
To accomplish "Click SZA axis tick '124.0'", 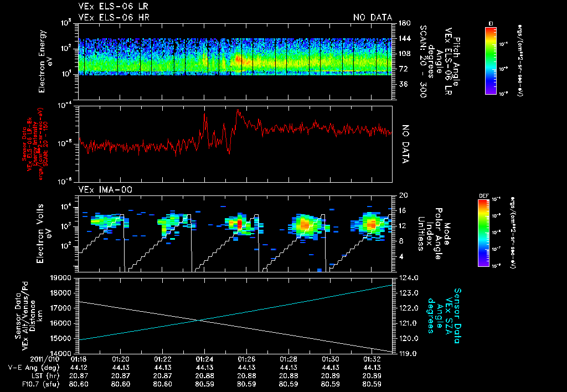I will [x=409, y=278].
